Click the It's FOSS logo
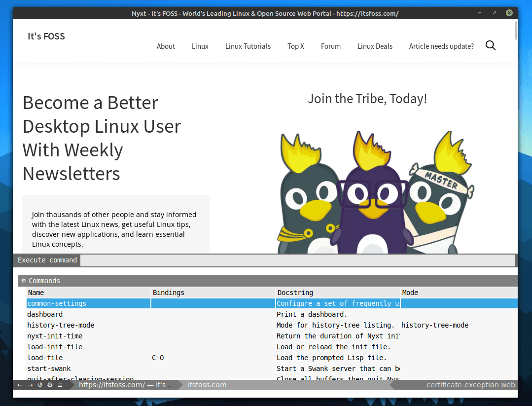532x406 pixels. click(46, 36)
